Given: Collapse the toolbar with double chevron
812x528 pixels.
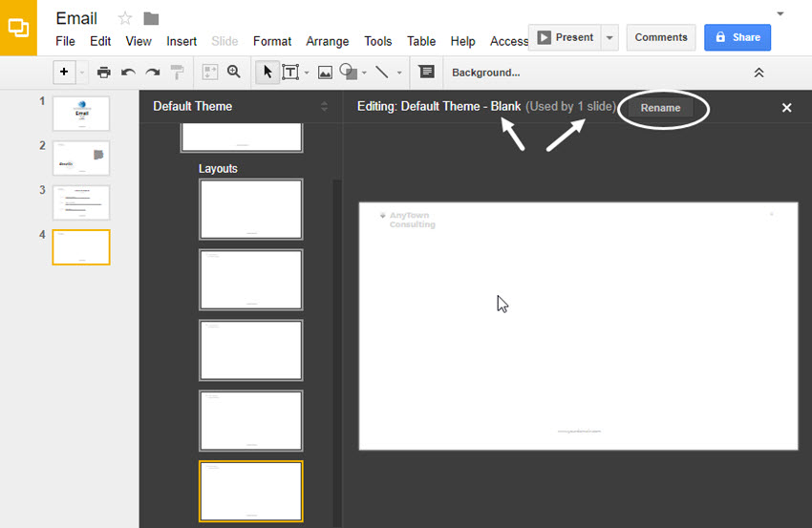Looking at the screenshot, I should [759, 73].
